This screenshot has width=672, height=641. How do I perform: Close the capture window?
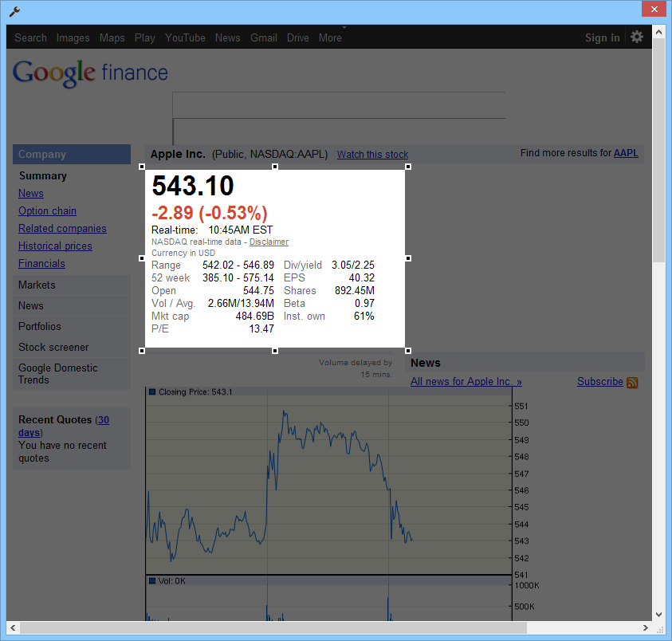point(654,9)
